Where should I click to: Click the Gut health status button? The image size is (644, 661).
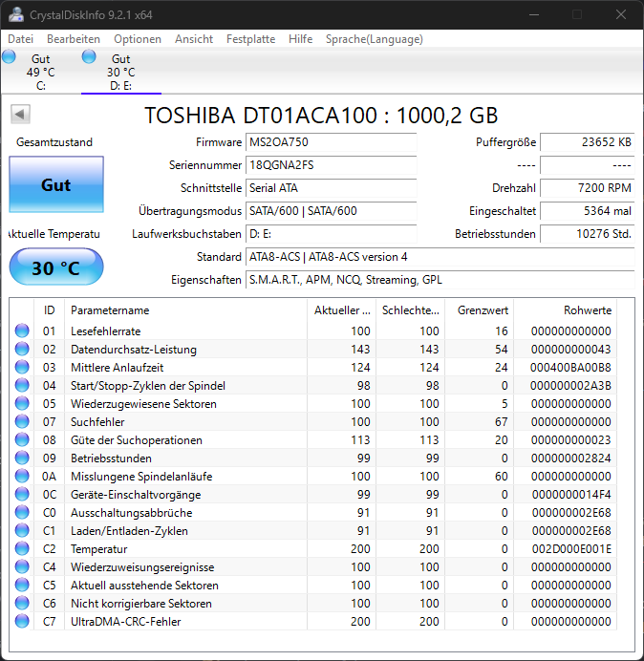[x=56, y=184]
